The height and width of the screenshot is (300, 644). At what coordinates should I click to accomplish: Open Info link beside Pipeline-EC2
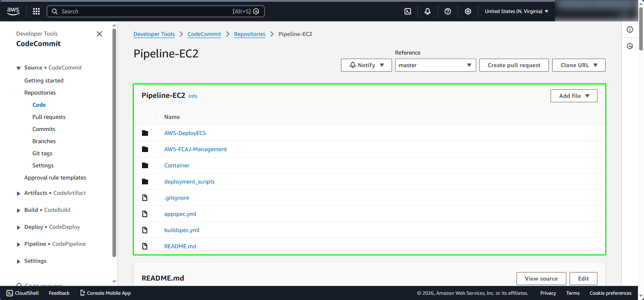click(193, 96)
